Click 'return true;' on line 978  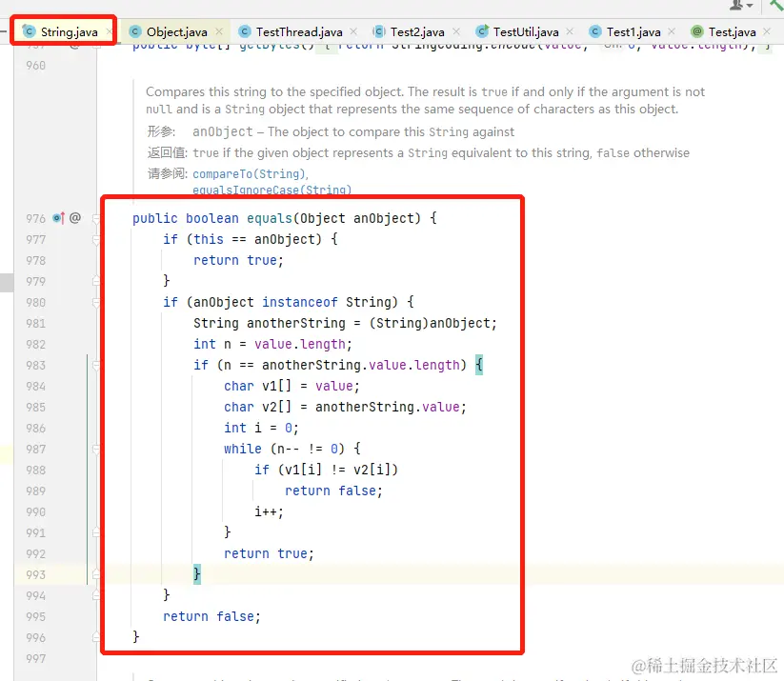point(238,261)
